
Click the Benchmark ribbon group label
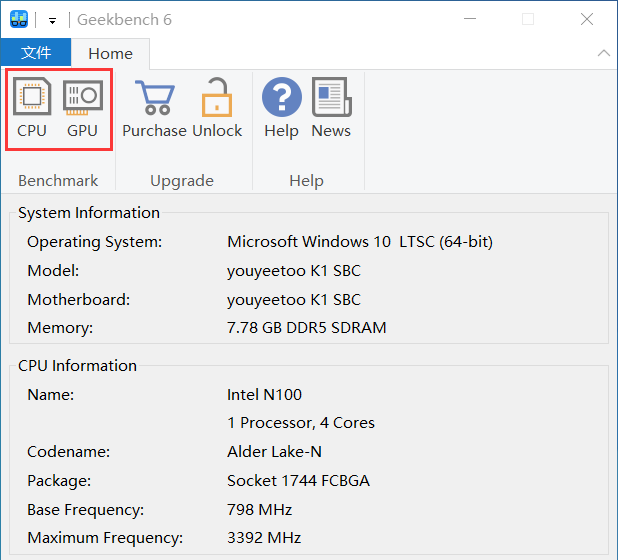(58, 181)
